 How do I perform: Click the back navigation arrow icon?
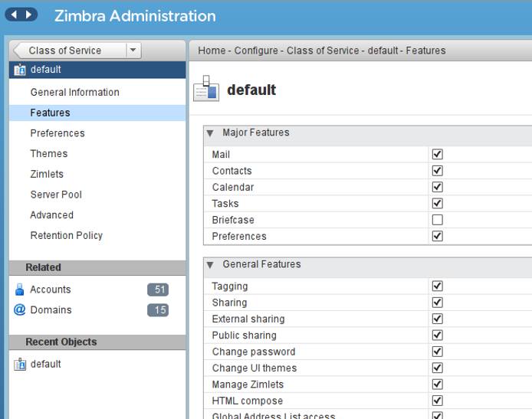click(14, 15)
